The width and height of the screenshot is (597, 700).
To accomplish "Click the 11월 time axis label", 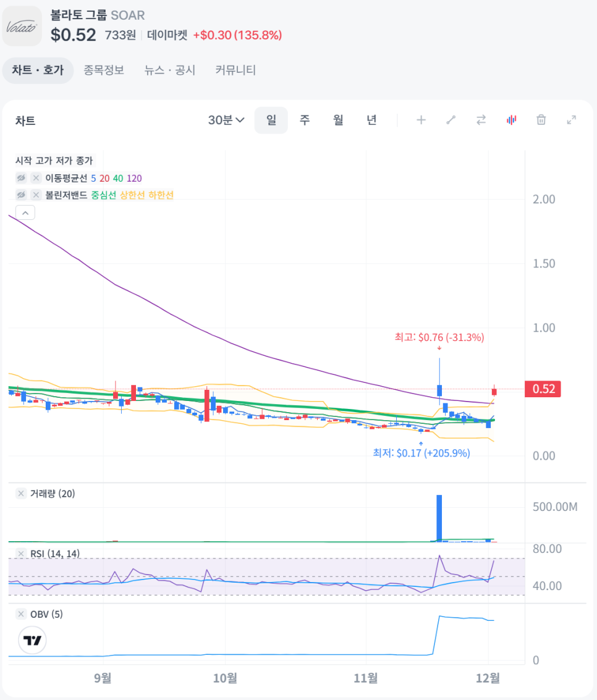I will click(366, 678).
